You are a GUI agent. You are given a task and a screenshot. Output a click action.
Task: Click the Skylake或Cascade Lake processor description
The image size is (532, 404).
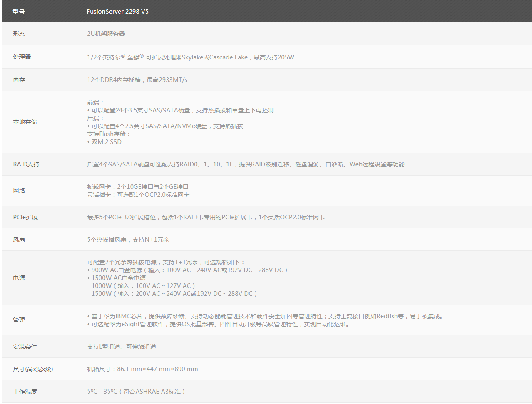[191, 57]
